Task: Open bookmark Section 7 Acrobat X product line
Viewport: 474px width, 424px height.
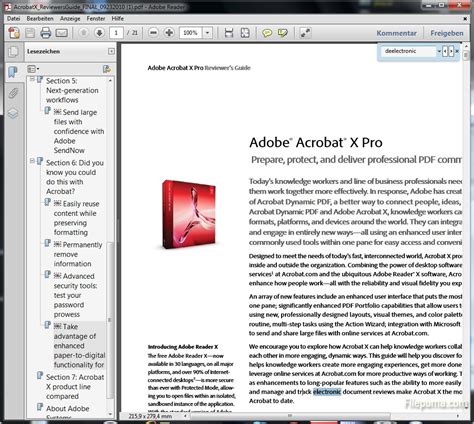Action: tap(75, 387)
